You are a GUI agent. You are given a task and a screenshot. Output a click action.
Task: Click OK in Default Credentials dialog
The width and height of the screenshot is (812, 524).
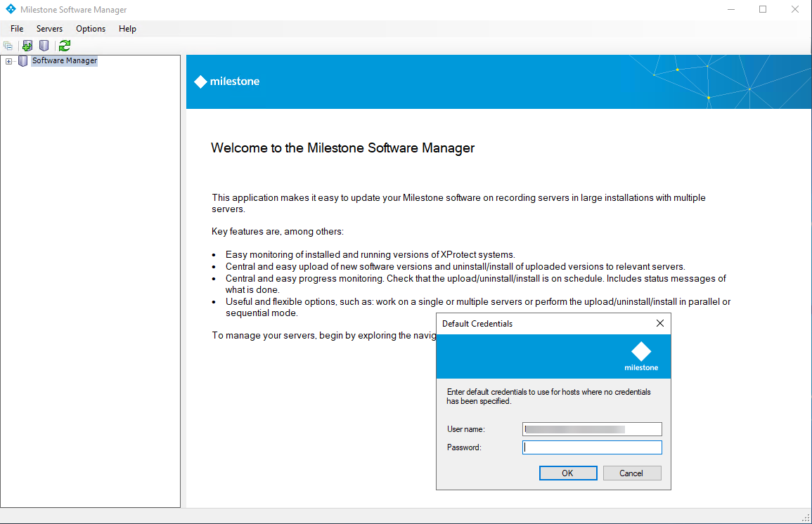click(568, 473)
